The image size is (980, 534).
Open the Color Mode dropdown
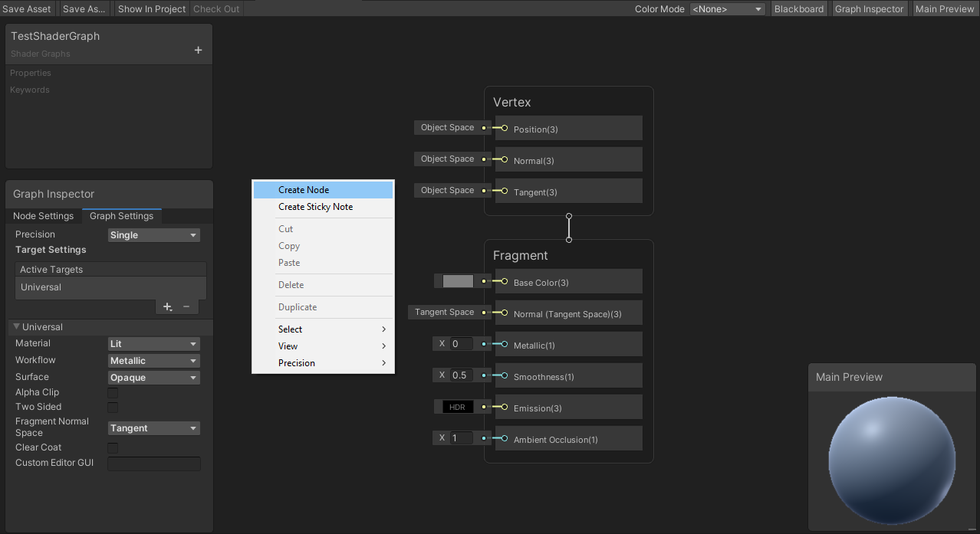point(727,9)
